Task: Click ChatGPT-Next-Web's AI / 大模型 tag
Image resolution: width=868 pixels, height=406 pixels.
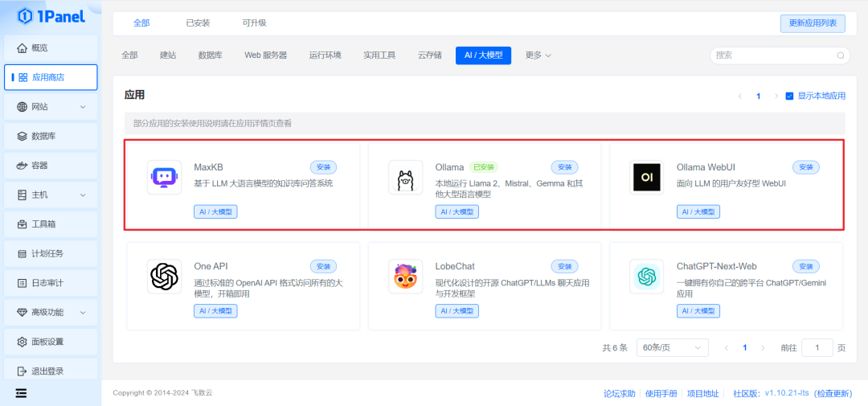Action: pyautogui.click(x=698, y=311)
